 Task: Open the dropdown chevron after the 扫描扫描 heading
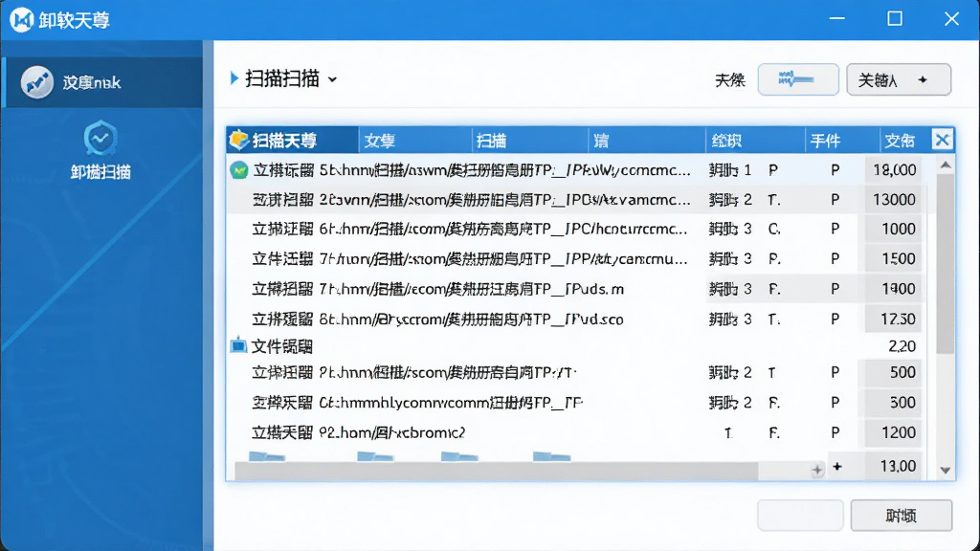332,79
